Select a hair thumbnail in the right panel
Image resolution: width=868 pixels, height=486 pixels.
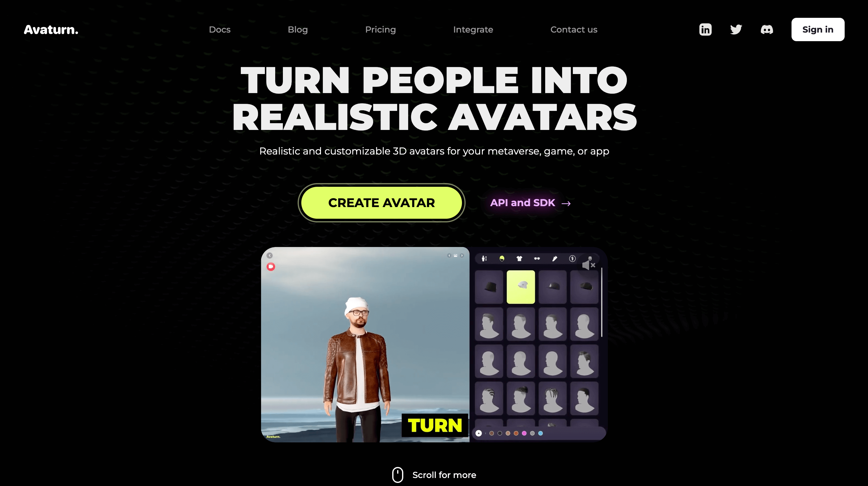(490, 324)
